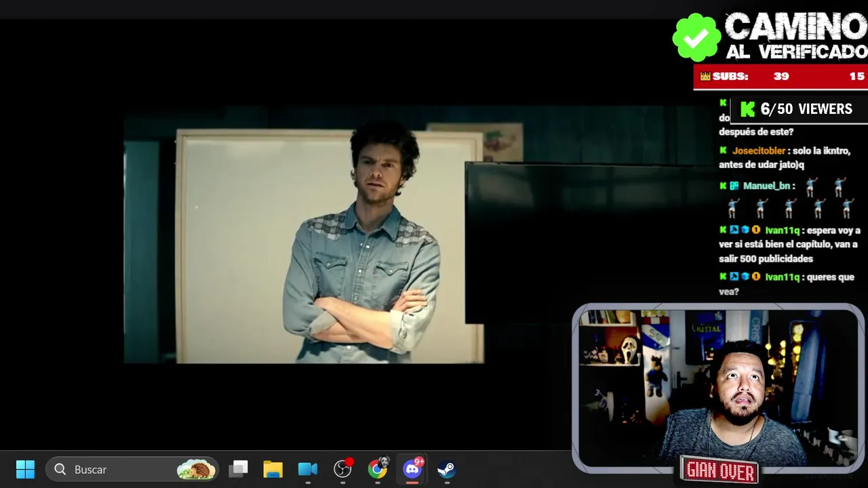Click the Manuel_bn username in chat
This screenshot has width=868, height=488.
pyautogui.click(x=766, y=186)
